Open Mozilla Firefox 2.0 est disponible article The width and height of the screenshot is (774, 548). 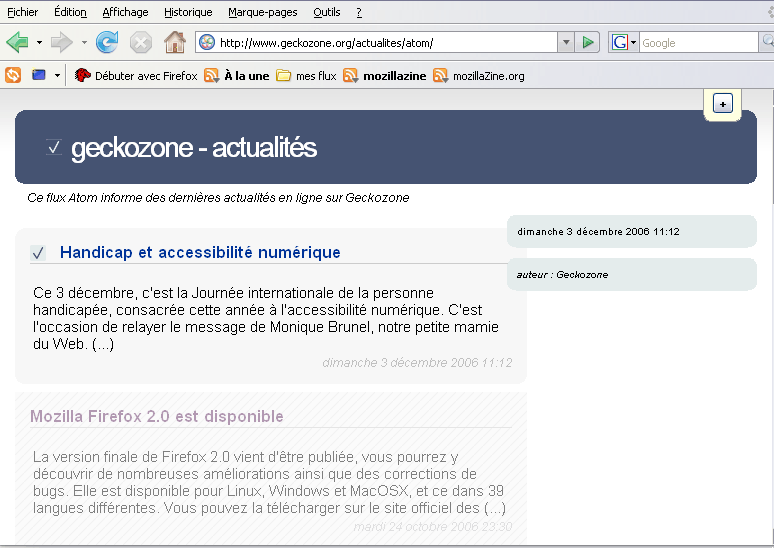(157, 416)
